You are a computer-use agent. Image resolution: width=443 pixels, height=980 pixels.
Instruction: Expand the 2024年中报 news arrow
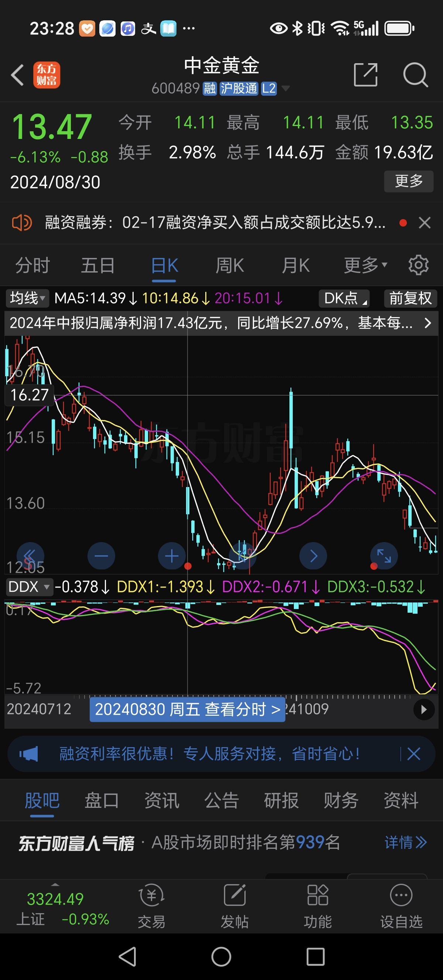tap(428, 323)
